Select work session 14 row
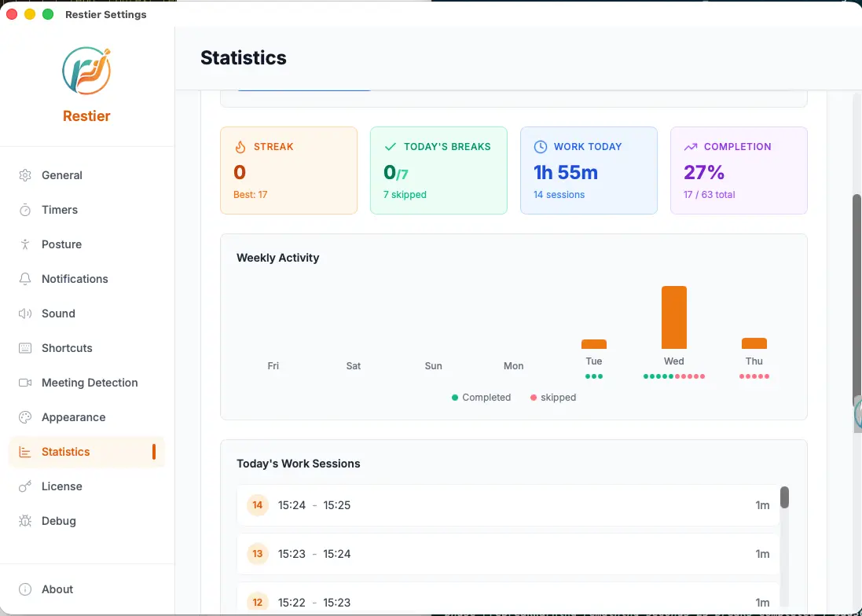 [x=508, y=505]
